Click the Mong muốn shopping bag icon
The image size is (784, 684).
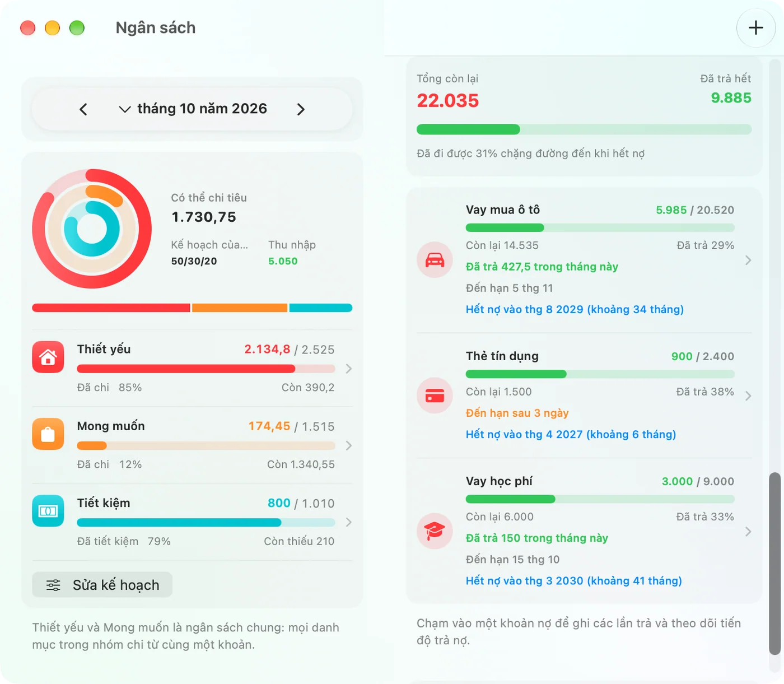point(48,434)
